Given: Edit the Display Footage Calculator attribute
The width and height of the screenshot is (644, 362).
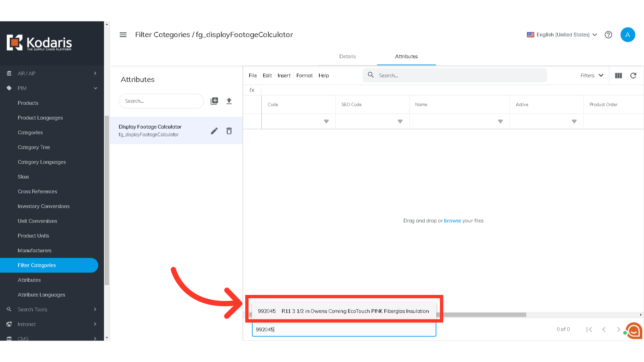Looking at the screenshot, I should click(214, 131).
